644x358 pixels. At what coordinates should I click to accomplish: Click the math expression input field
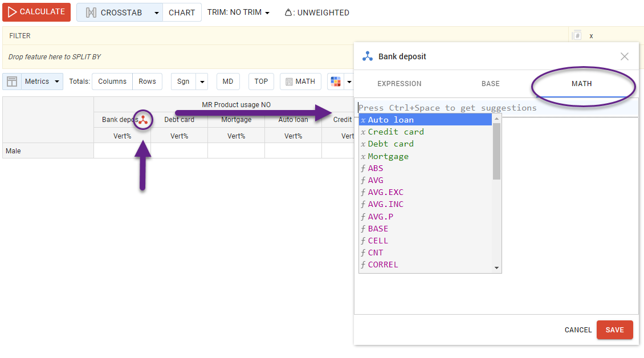[496, 108]
